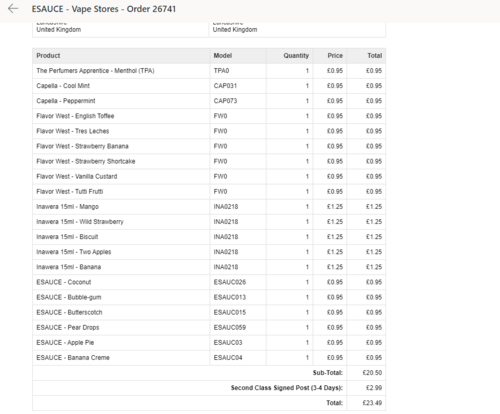Screen dimensions: 500x414
Task: Select ESAUCE - Butterscotch product
Action: [69, 312]
